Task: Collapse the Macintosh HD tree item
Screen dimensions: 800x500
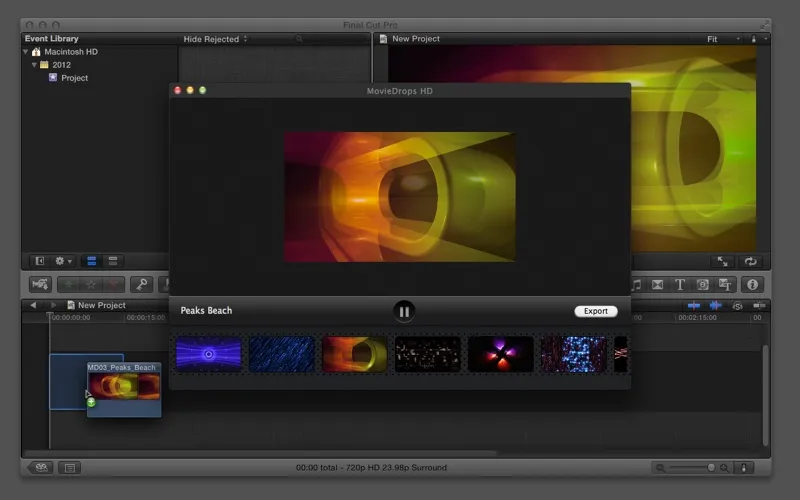Action: click(26, 52)
